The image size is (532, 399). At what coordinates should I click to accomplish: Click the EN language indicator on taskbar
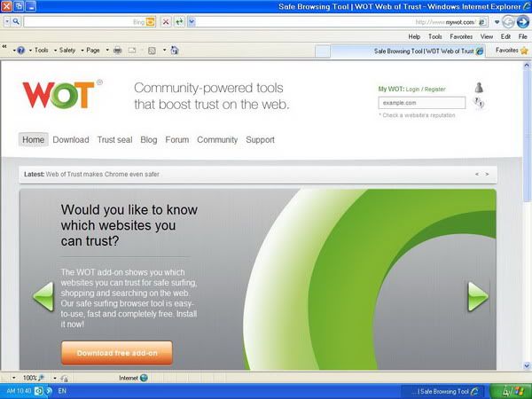click(62, 391)
